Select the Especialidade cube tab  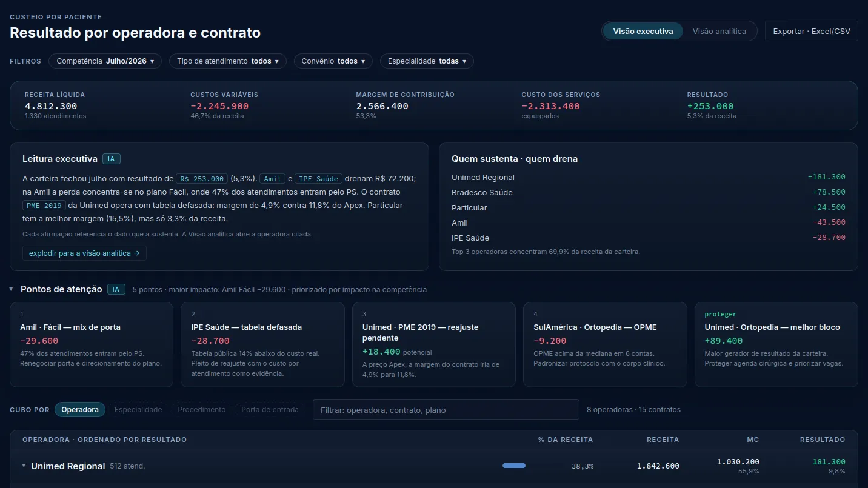coord(138,410)
